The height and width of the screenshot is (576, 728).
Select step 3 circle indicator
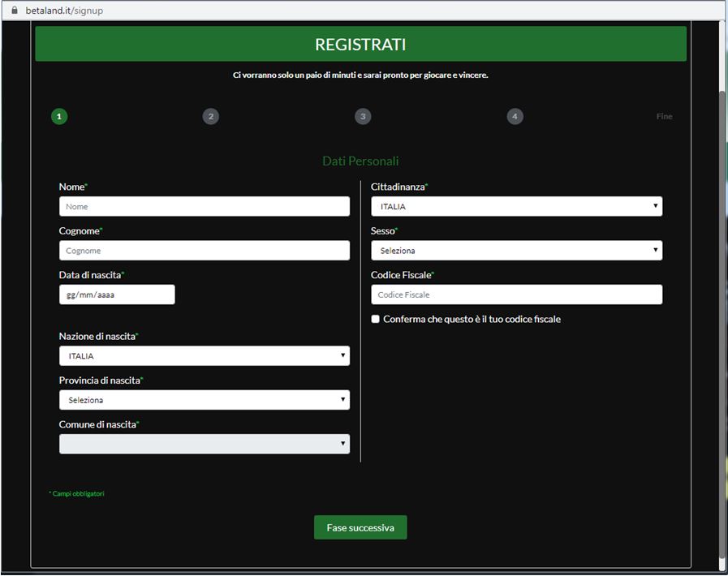tap(363, 116)
